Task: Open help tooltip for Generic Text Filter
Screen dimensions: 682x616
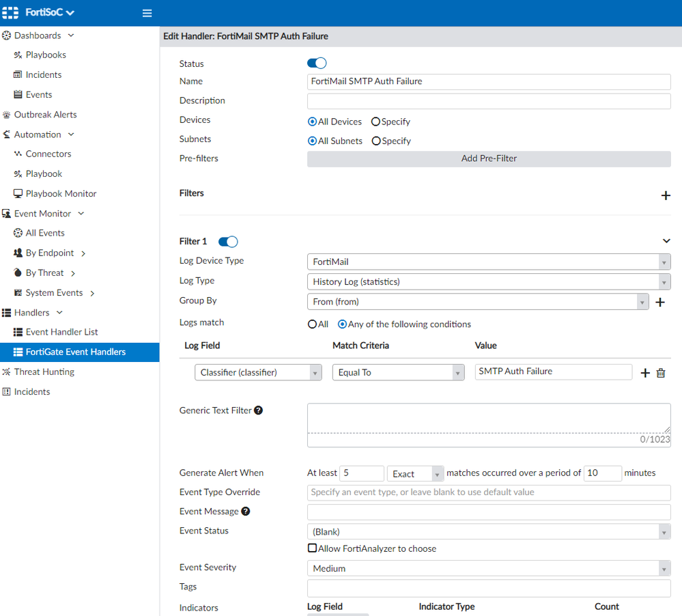Action: [259, 410]
